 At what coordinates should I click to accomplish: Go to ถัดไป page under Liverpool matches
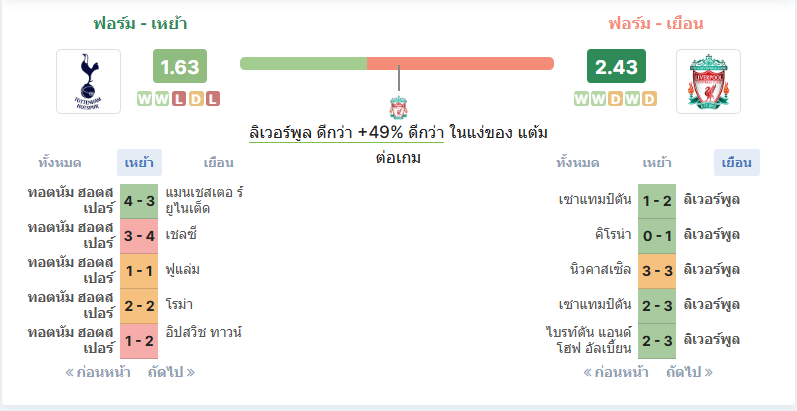click(x=689, y=372)
